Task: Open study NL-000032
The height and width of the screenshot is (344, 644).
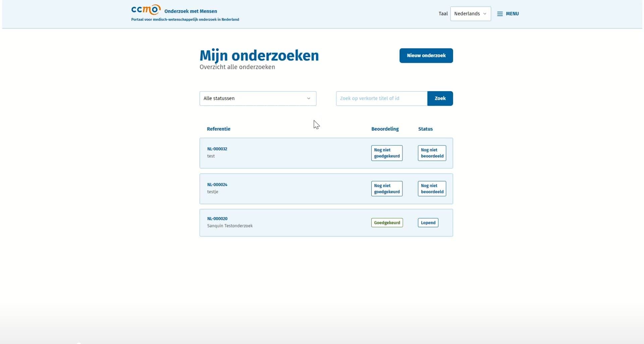Action: coord(217,149)
